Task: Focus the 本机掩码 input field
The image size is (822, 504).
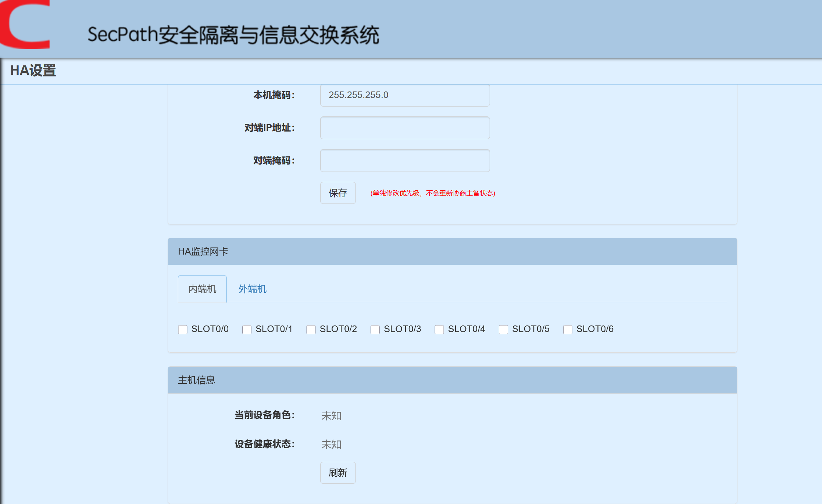Action: click(405, 95)
